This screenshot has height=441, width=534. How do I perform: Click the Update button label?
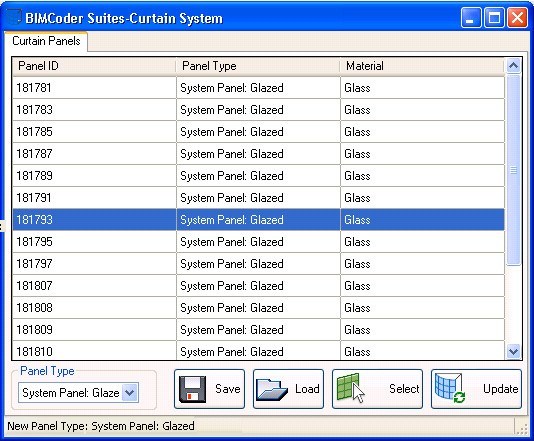501,389
